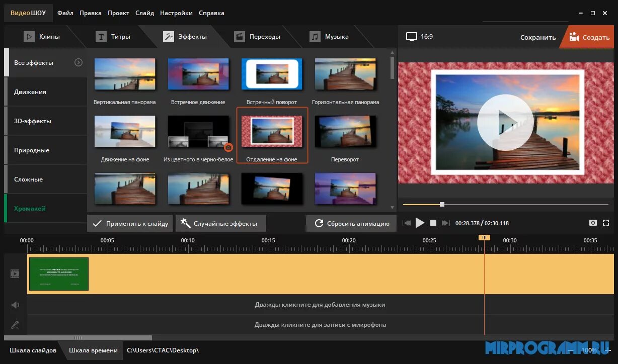The image size is (618, 364).
Task: Choose the Встречное движение effect thumbnail
Action: 198,74
